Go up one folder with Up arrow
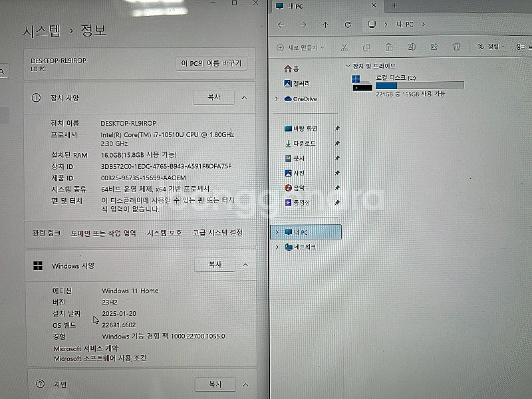Screen dimensions: 532x399 click(325, 25)
